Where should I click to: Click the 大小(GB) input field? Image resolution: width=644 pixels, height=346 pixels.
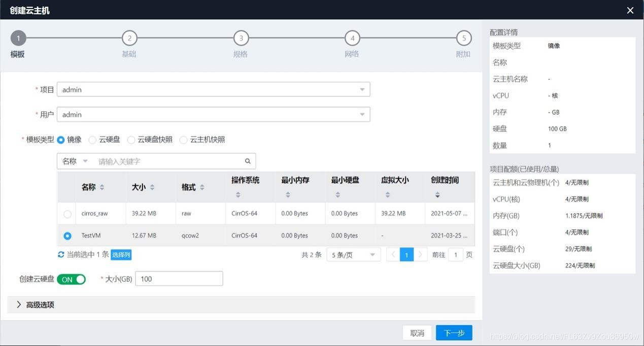[x=179, y=279]
